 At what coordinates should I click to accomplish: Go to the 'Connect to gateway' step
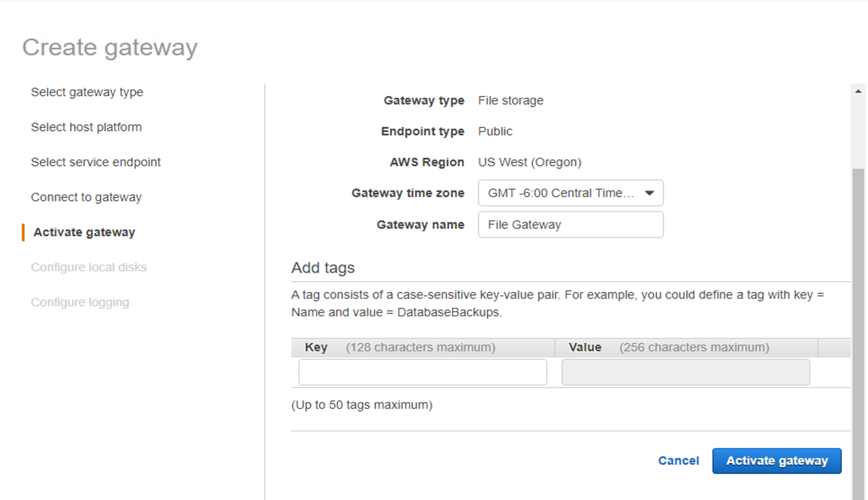click(x=86, y=197)
